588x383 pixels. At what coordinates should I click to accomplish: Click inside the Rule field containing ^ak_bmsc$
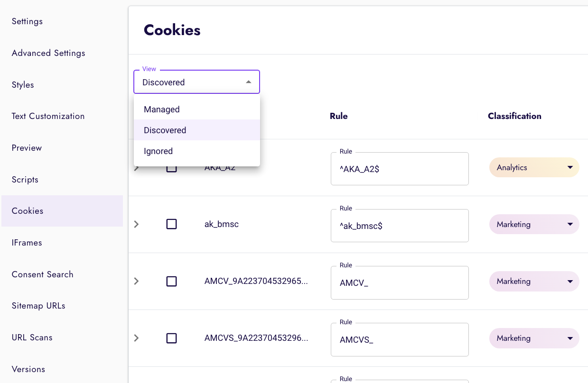pos(400,226)
